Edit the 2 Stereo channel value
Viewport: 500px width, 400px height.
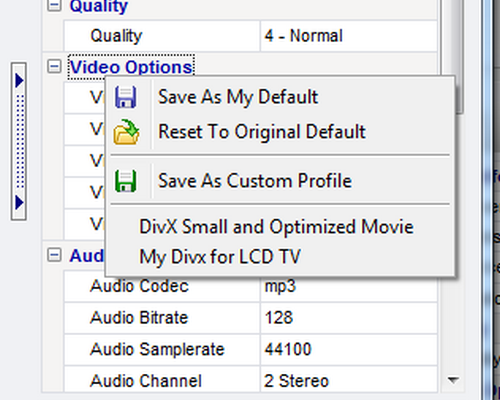(x=349, y=380)
